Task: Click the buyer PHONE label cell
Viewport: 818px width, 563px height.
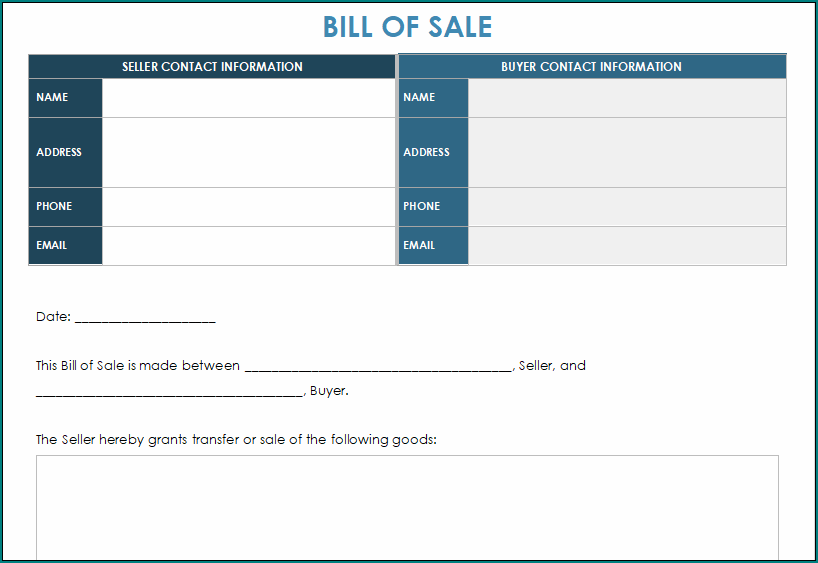Action: (x=433, y=207)
